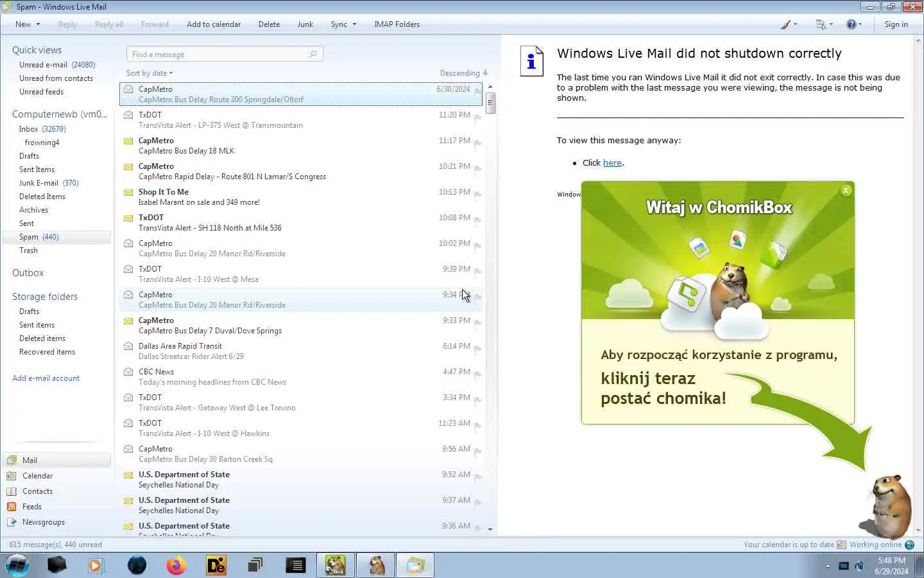Screen dimensions: 924x578
Task: Click the Mail icon in bottom navigation
Action: pyautogui.click(x=12, y=460)
